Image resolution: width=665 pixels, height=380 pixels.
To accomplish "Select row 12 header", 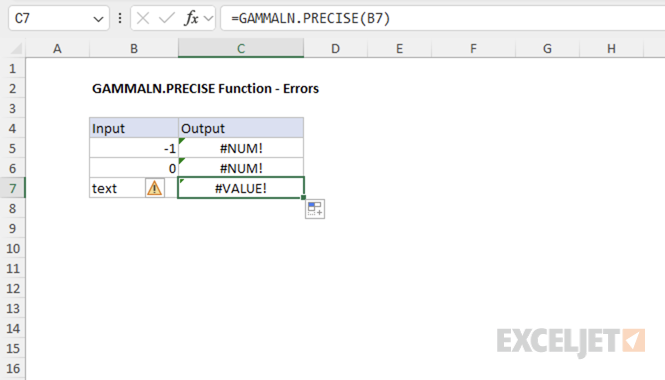I will [13, 288].
